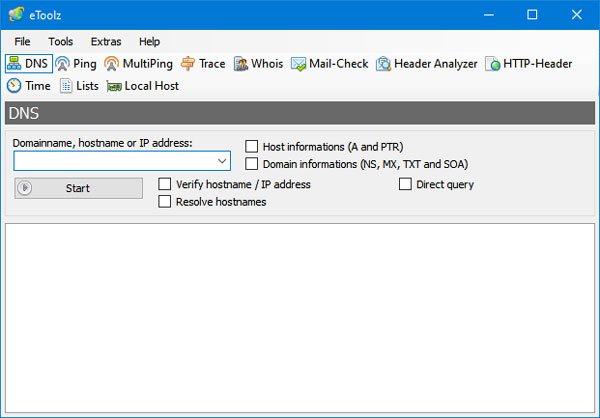Enable the Direct query option

coord(405,184)
